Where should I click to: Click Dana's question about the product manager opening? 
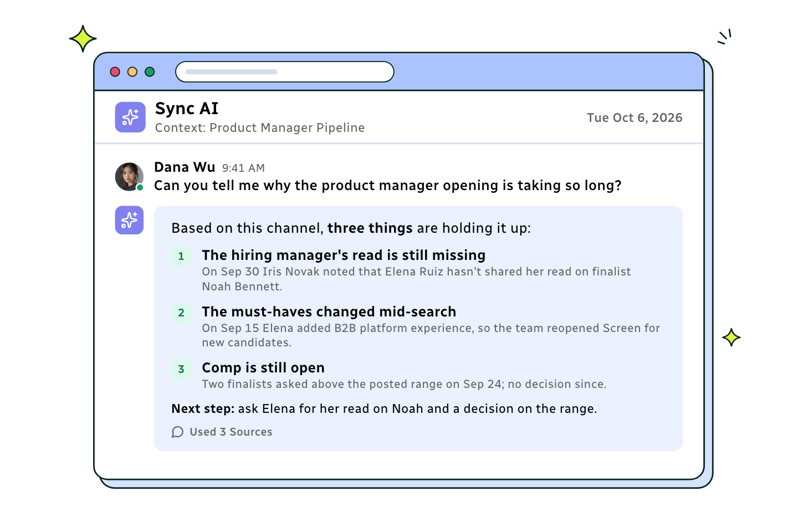(x=388, y=185)
